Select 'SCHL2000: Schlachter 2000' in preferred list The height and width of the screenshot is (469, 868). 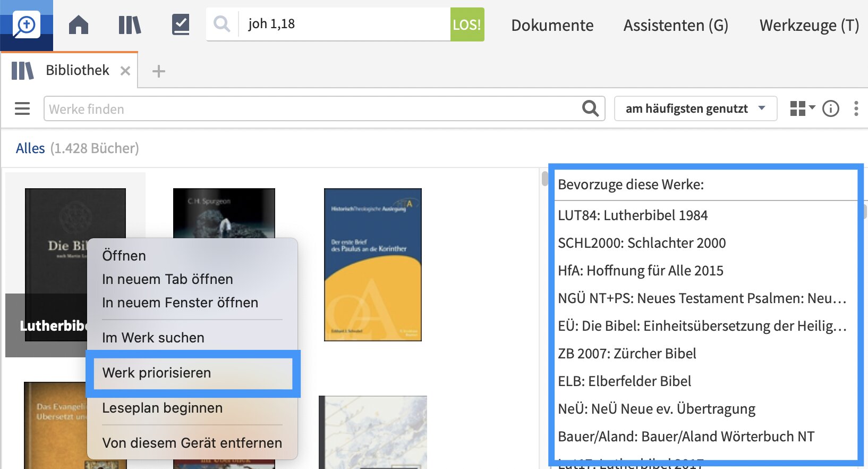point(642,243)
